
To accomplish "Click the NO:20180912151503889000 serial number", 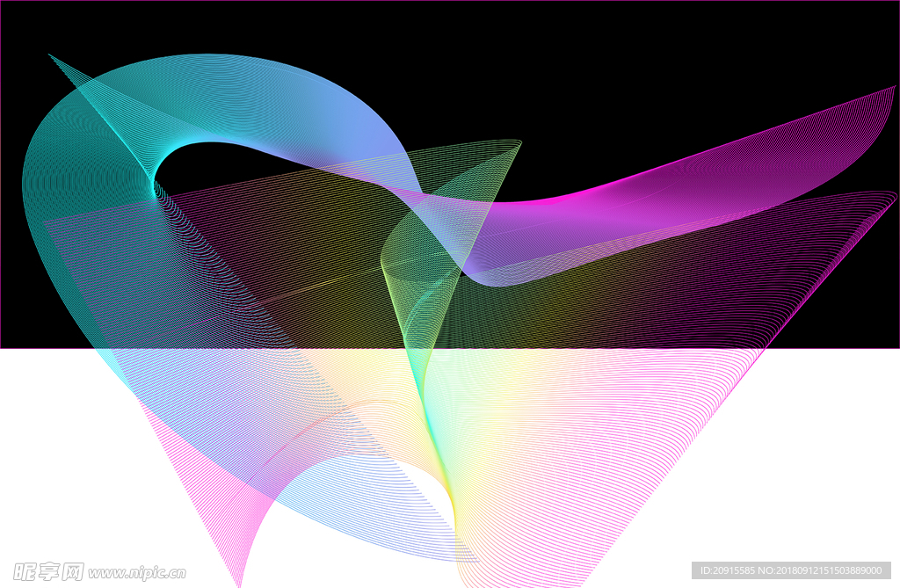I will [x=827, y=570].
